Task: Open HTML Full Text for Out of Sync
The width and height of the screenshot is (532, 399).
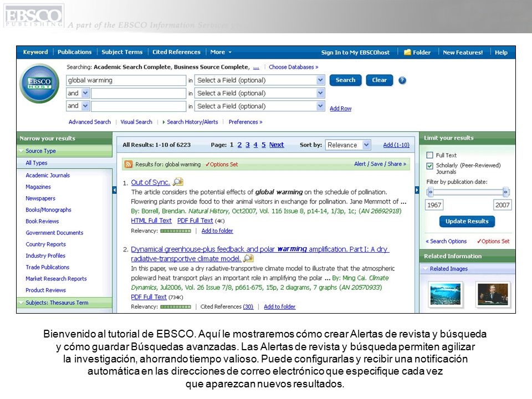Action: pyautogui.click(x=151, y=221)
